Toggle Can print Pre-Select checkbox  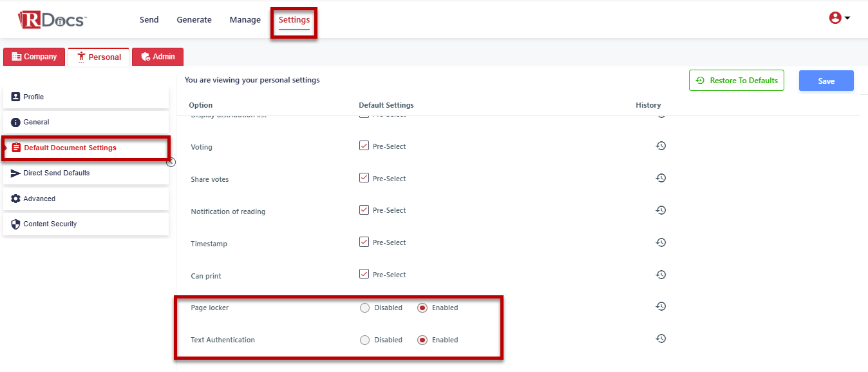tap(364, 274)
